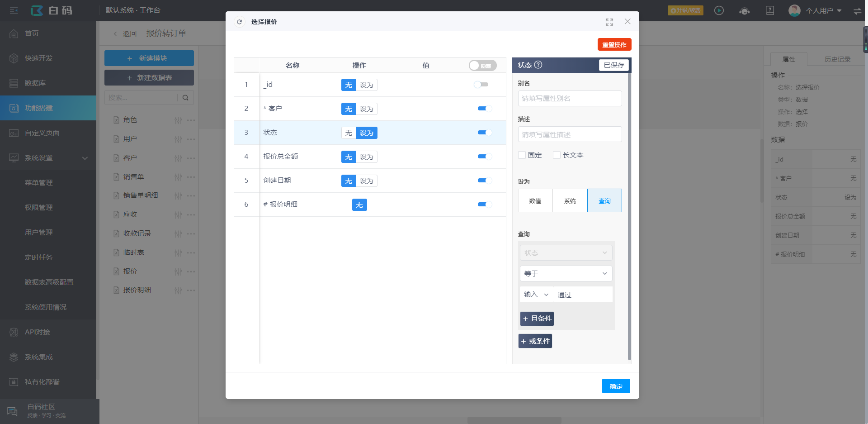Check the 固定 checkbox

522,155
